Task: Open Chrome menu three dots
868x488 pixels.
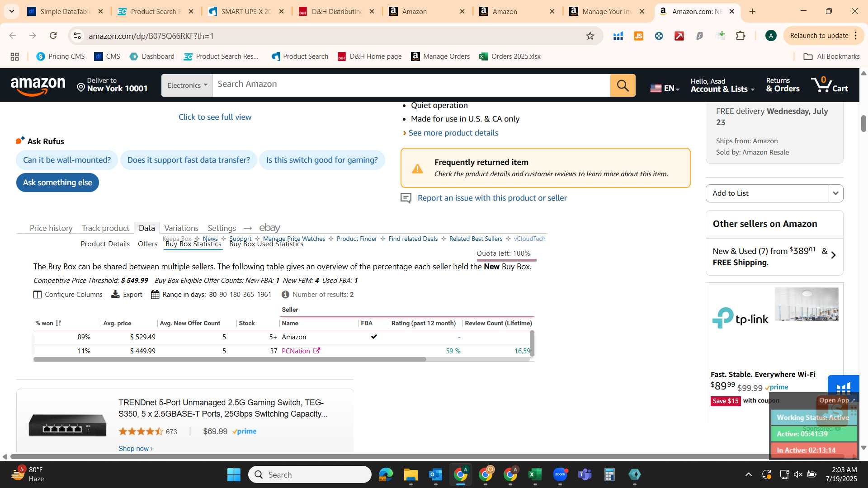Action: pyautogui.click(x=856, y=36)
